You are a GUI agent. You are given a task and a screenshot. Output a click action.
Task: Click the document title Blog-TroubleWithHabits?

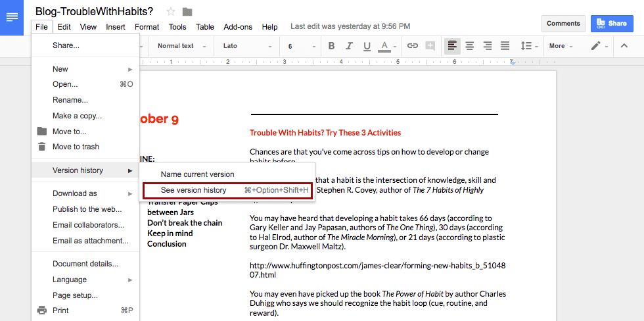point(95,11)
